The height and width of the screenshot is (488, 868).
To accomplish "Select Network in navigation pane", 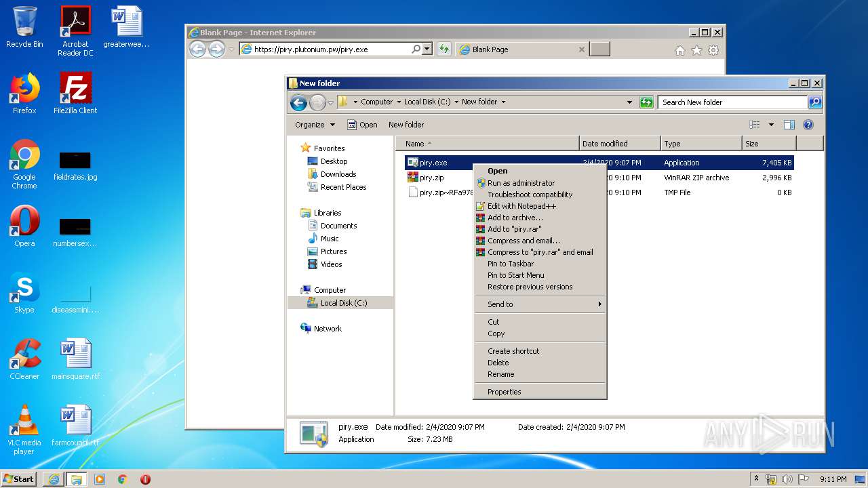I will (321, 329).
